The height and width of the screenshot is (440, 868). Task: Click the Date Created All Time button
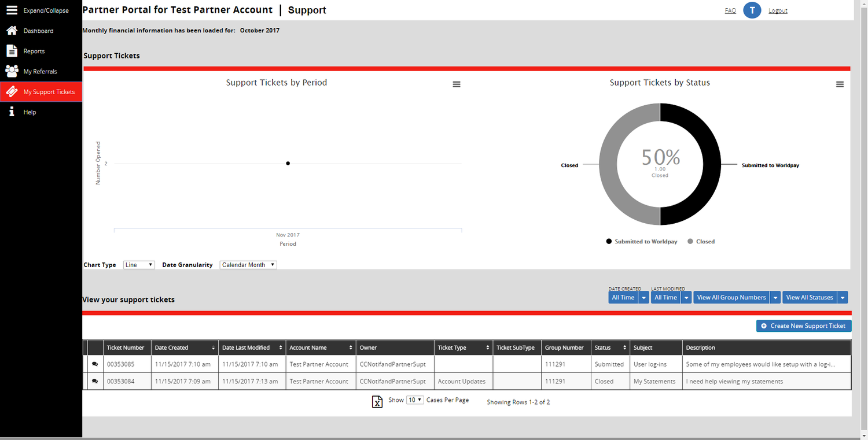tap(623, 297)
